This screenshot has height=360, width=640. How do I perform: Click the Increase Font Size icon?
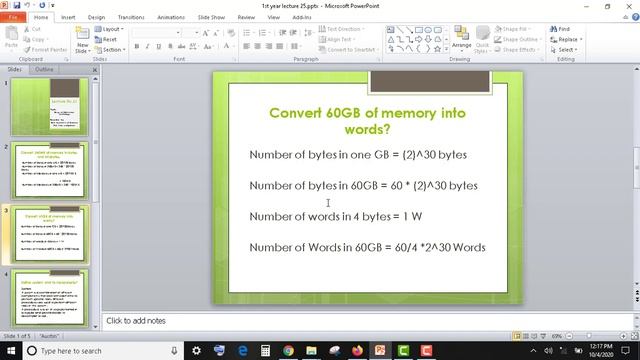tap(206, 33)
